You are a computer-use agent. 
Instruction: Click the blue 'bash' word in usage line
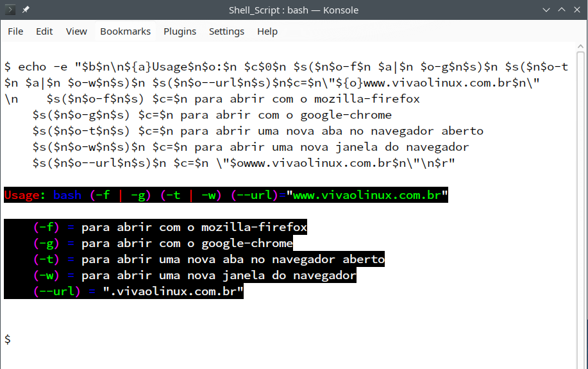click(x=67, y=194)
